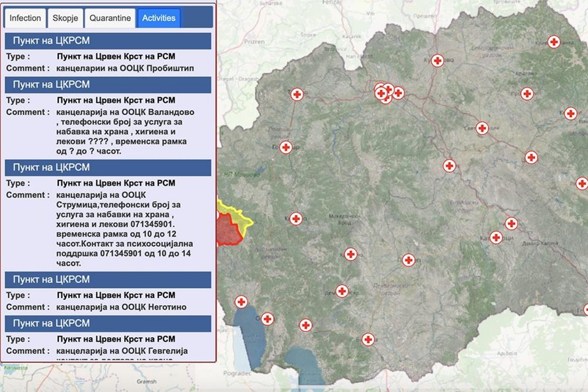The width and height of the screenshot is (588, 392).
Task: Select the Red Cross marker near Охрид lake
Action: click(268, 319)
